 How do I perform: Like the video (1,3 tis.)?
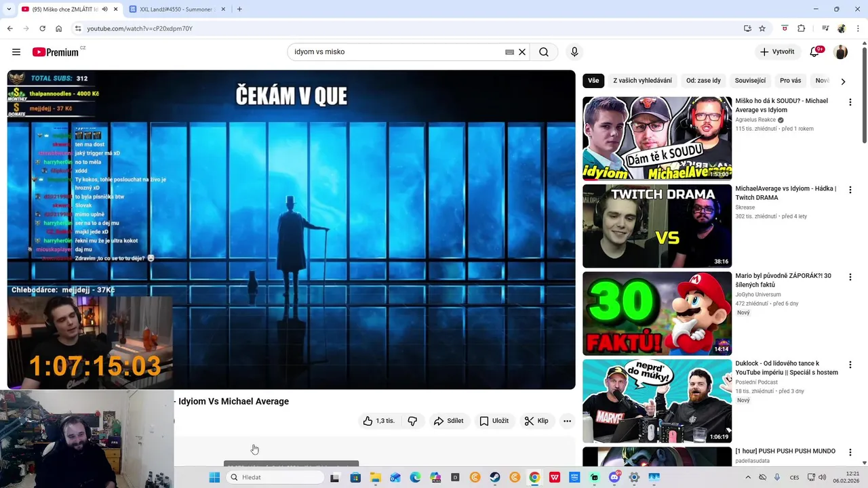pyautogui.click(x=378, y=421)
